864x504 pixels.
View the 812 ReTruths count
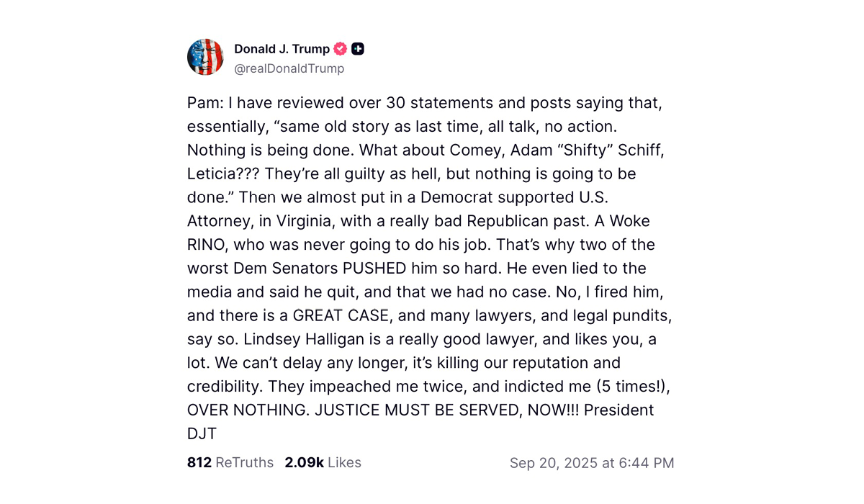pyautogui.click(x=199, y=463)
